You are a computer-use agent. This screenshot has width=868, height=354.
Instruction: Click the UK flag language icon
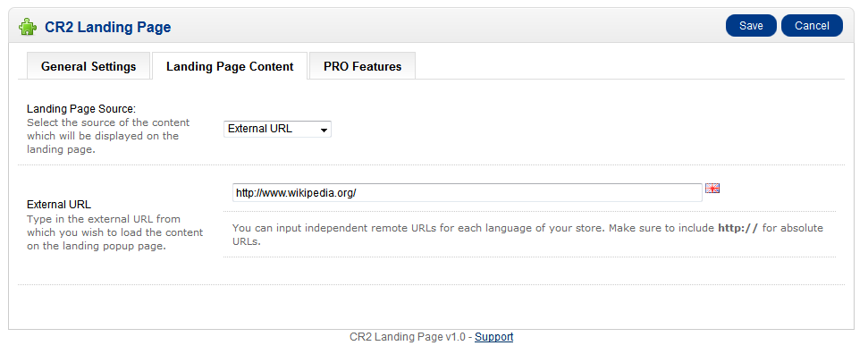coord(712,189)
